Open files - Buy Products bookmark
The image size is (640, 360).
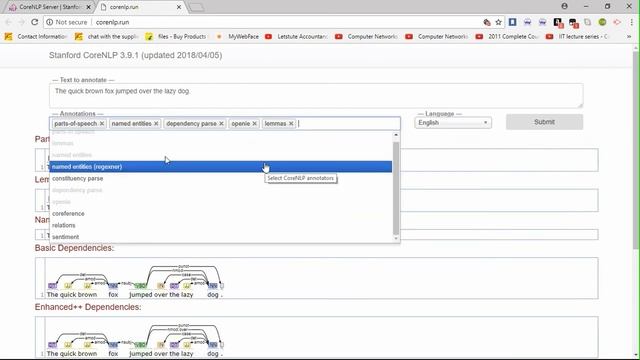(177, 36)
